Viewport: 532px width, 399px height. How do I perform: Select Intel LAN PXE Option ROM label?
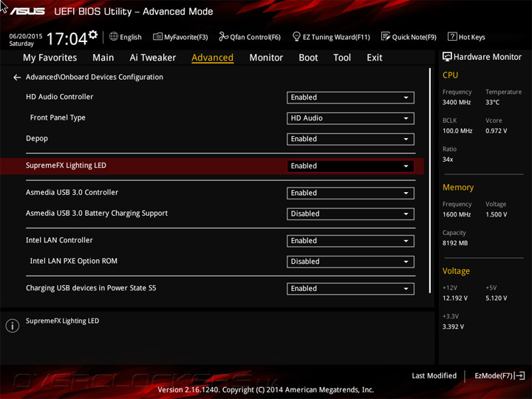click(74, 261)
